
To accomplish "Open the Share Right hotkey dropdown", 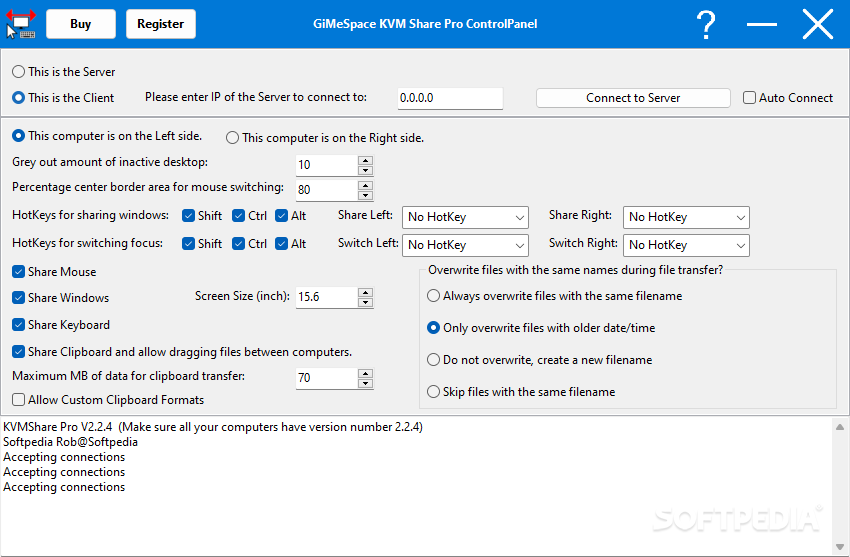I will (x=686, y=217).
